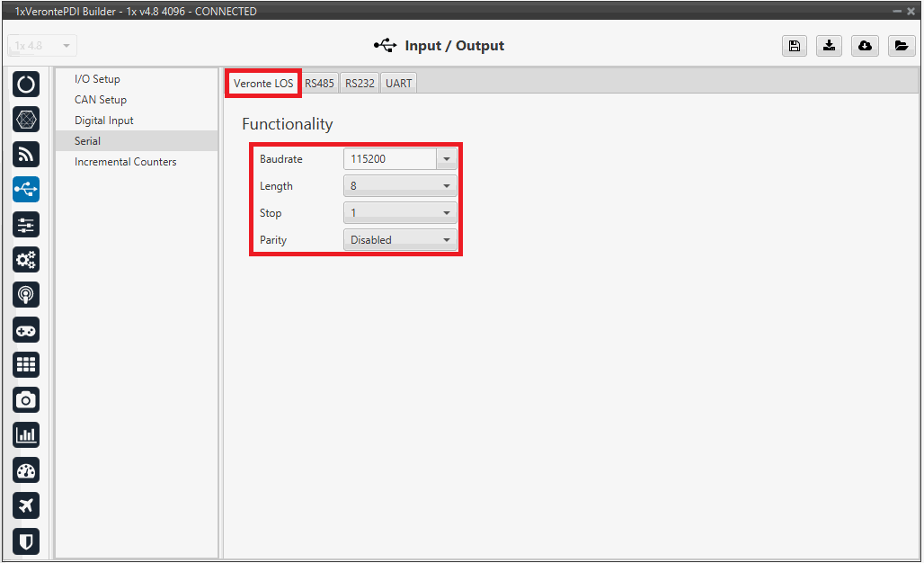Image resolution: width=924 pixels, height=563 pixels.
Task: Click the Stop label
Action: pyautogui.click(x=271, y=213)
